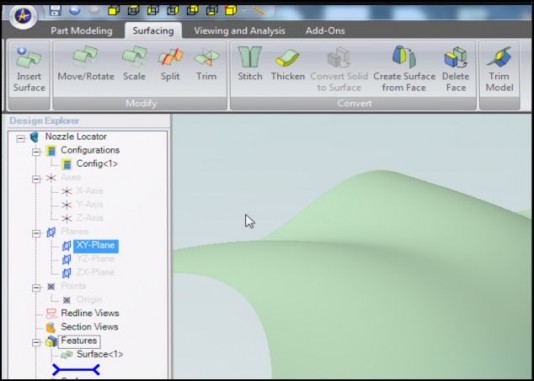Select Nozzle Locator in Design Explorer
This screenshot has height=381, width=534.
tap(76, 137)
